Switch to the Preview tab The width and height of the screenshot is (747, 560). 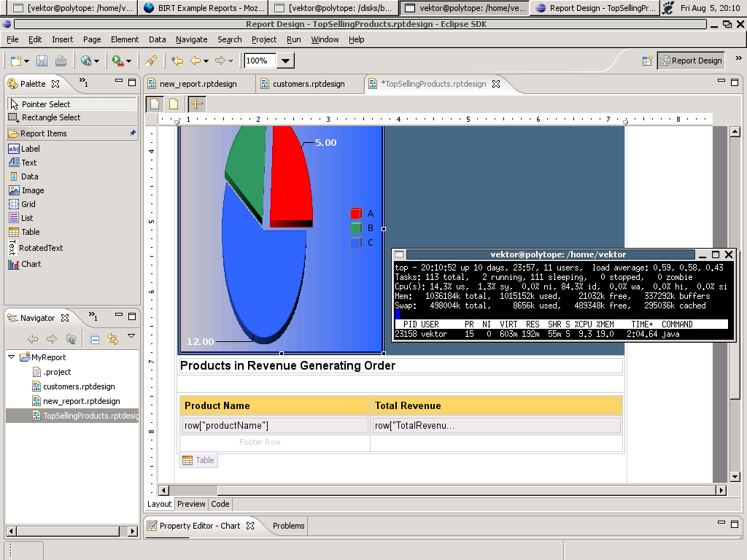click(191, 504)
